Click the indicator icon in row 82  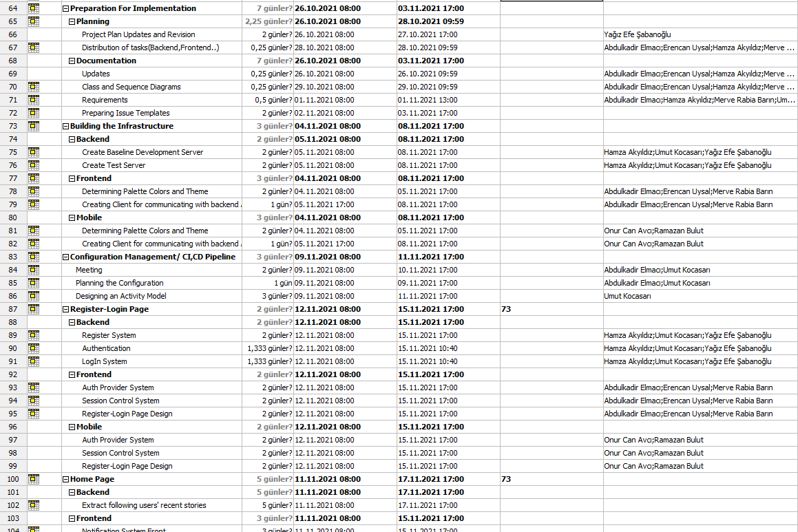34,244
